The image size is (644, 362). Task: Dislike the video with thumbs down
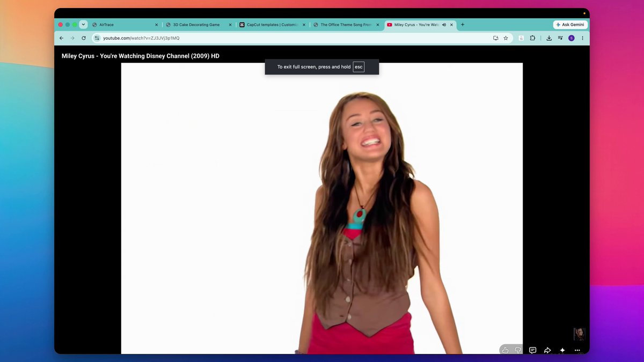(518, 350)
